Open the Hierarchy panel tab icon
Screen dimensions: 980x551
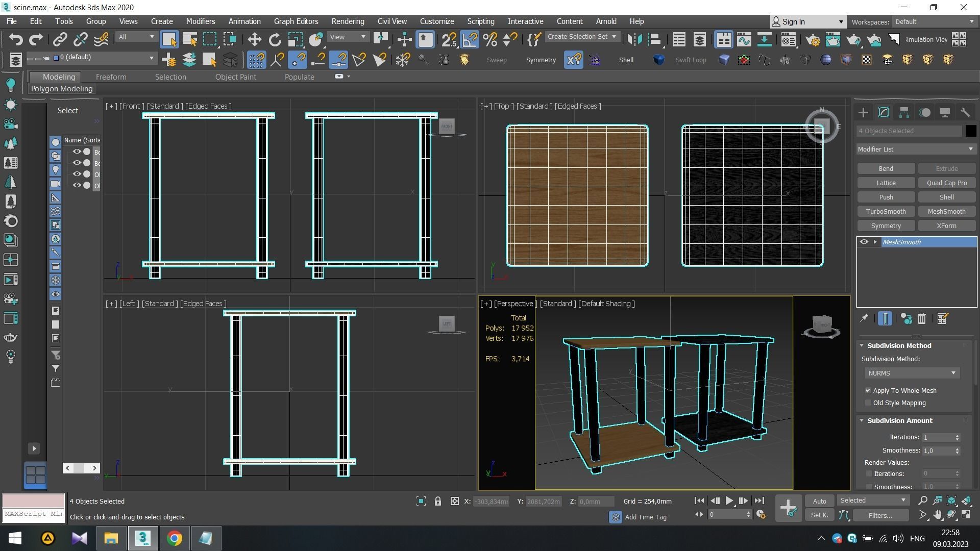pos(904,113)
